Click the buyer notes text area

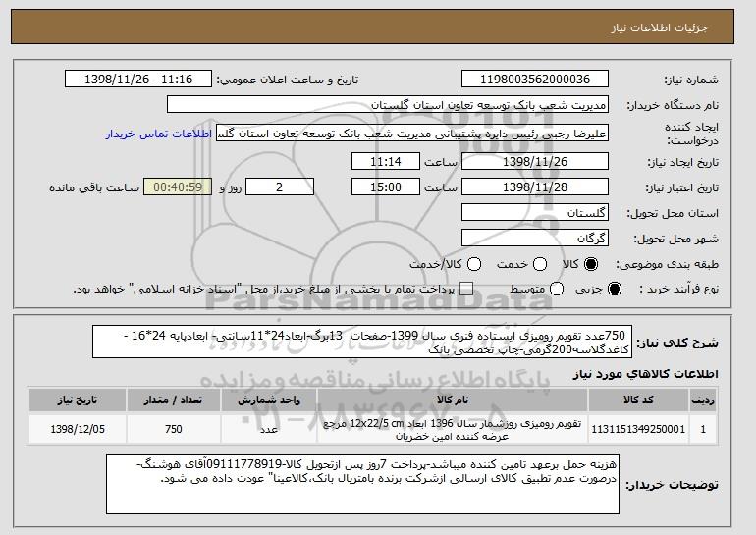[x=362, y=484]
